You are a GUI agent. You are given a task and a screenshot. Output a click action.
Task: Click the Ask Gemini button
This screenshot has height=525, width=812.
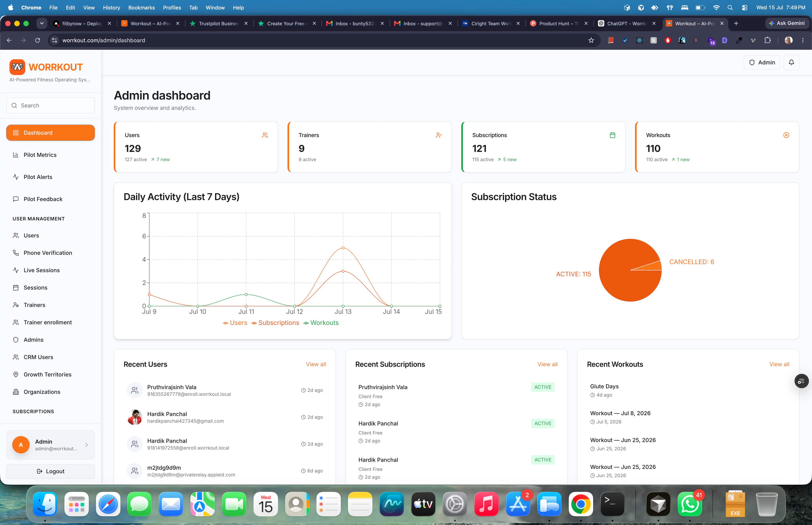(787, 23)
